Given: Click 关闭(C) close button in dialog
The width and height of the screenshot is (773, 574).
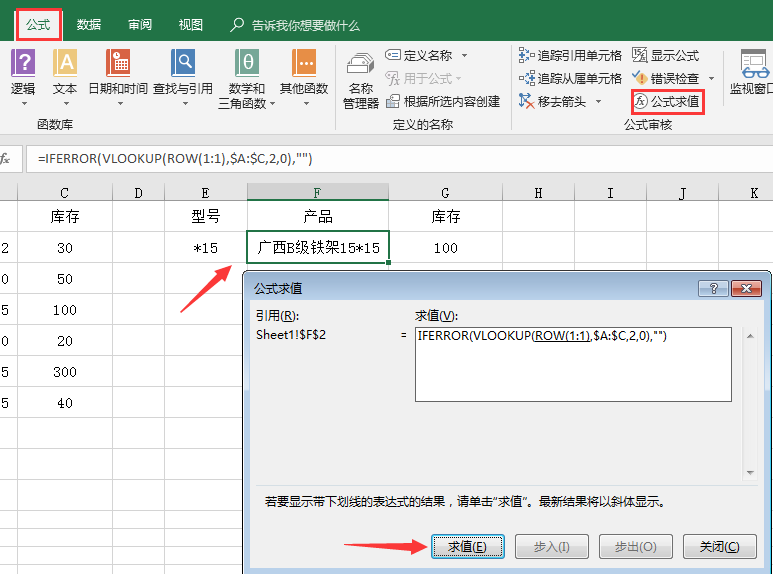Looking at the screenshot, I should click(719, 546).
